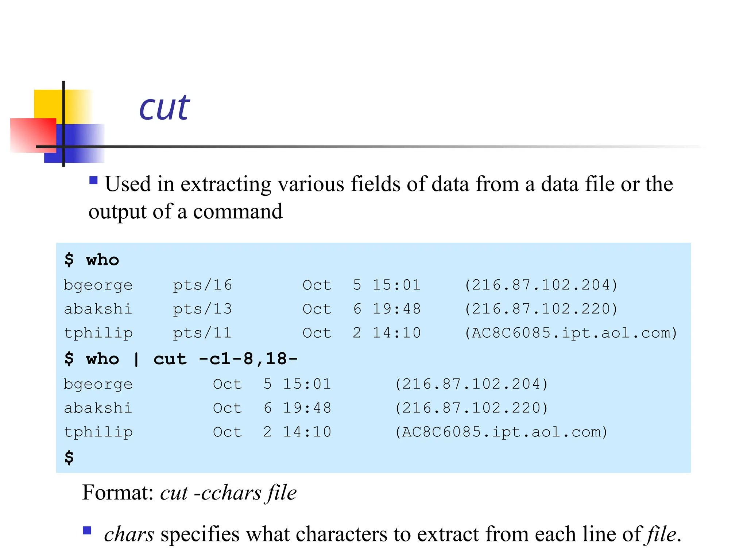Click 'pts/16' terminal entry
747x560 pixels.
click(202, 285)
